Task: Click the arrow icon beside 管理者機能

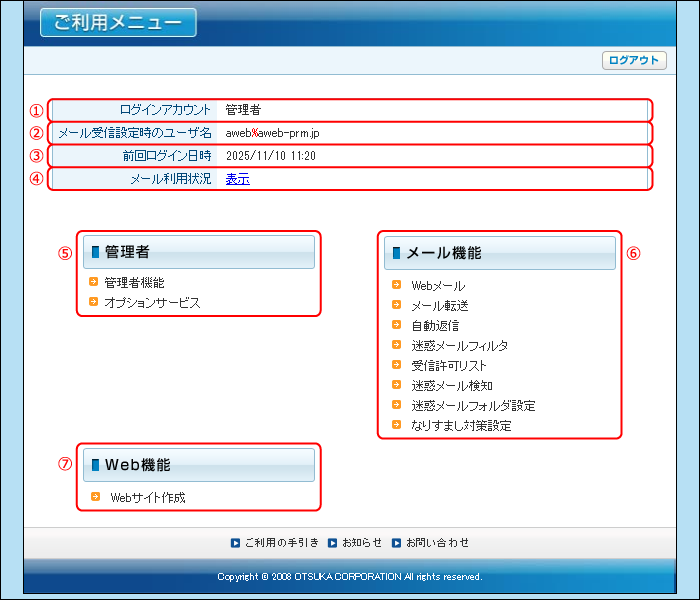Action: (x=93, y=282)
